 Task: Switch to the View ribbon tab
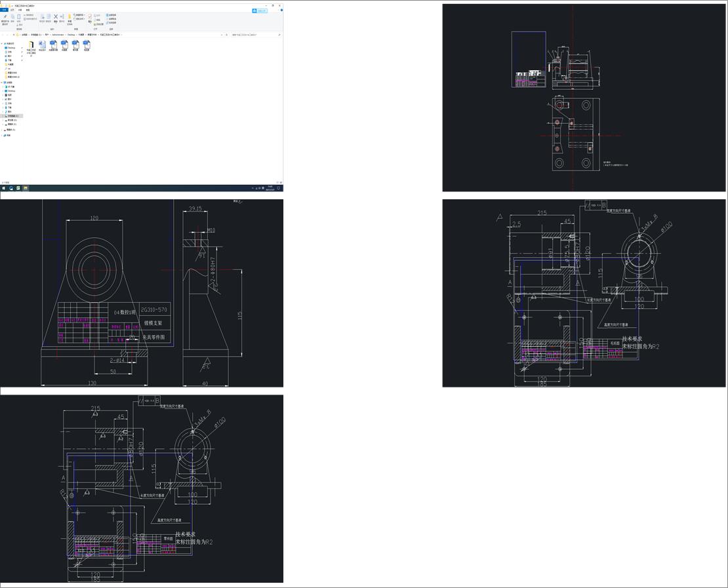28,10
